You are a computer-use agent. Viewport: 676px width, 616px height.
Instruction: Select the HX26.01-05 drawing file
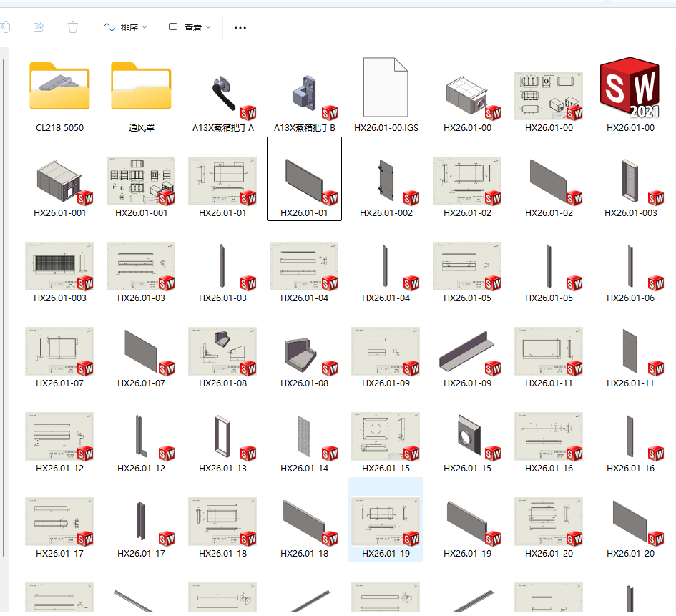tap(467, 265)
